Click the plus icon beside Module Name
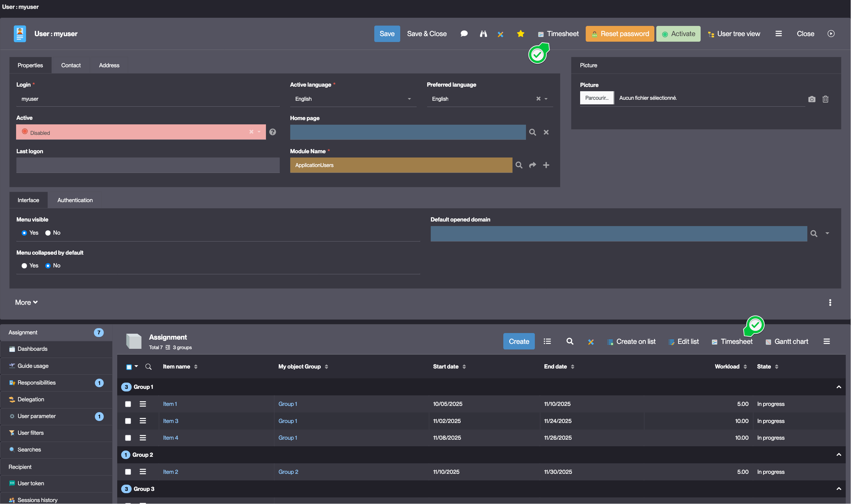This screenshot has width=851, height=504. point(546,165)
